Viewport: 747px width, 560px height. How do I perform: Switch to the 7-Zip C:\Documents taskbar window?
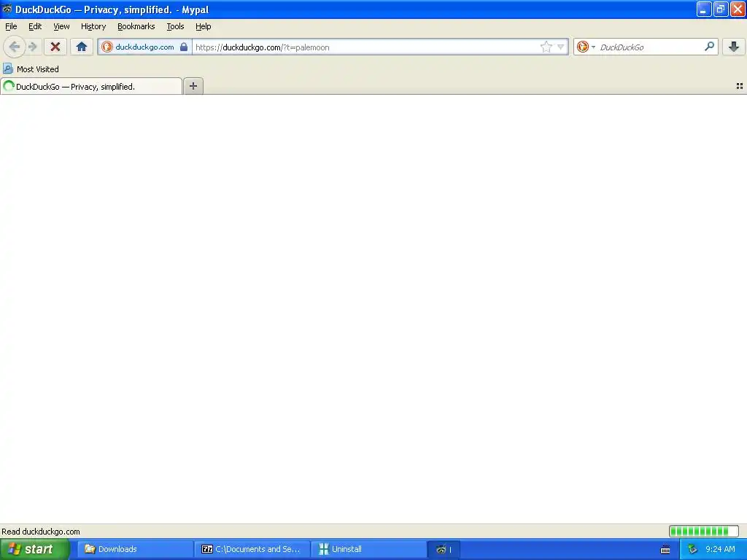[x=252, y=549]
